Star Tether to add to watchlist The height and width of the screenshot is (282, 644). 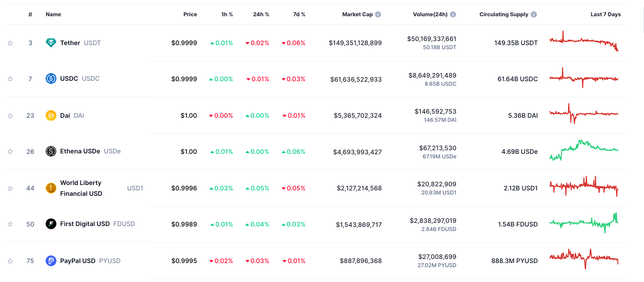coord(10,43)
